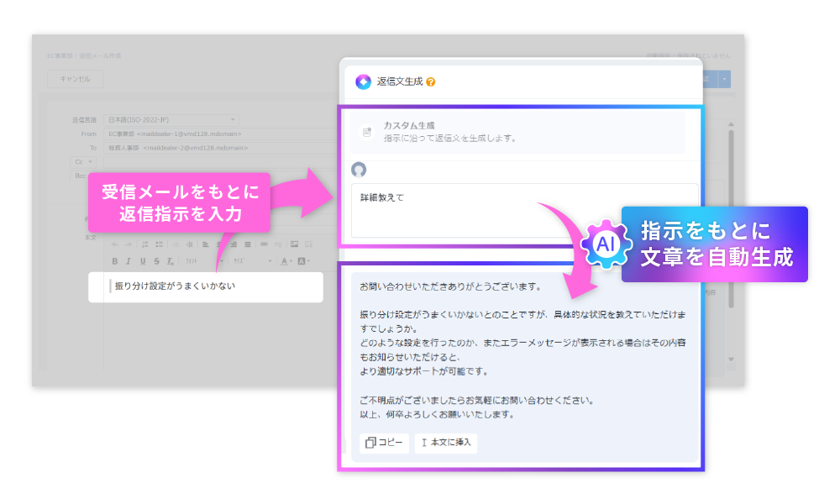Image resolution: width=840 pixels, height=504 pixels.
Task: Click the redo arrow icon
Action: tap(127, 244)
